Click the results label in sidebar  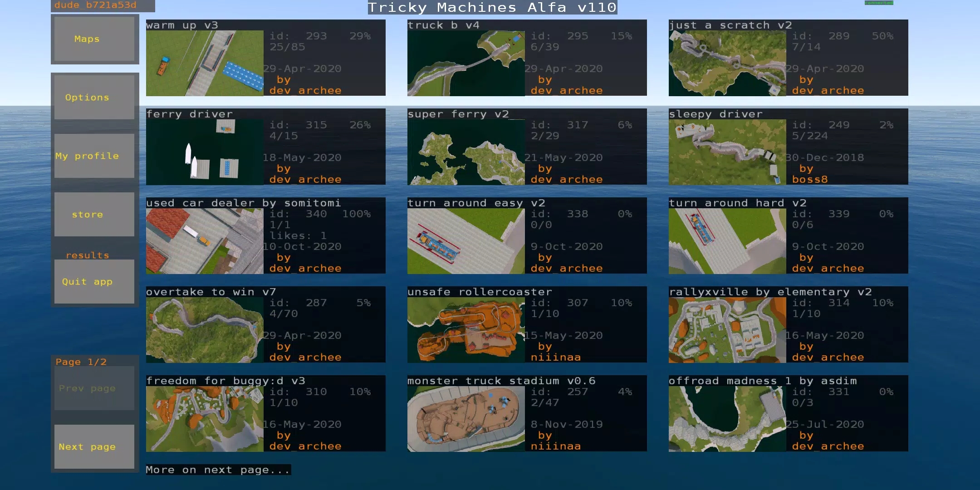88,255
